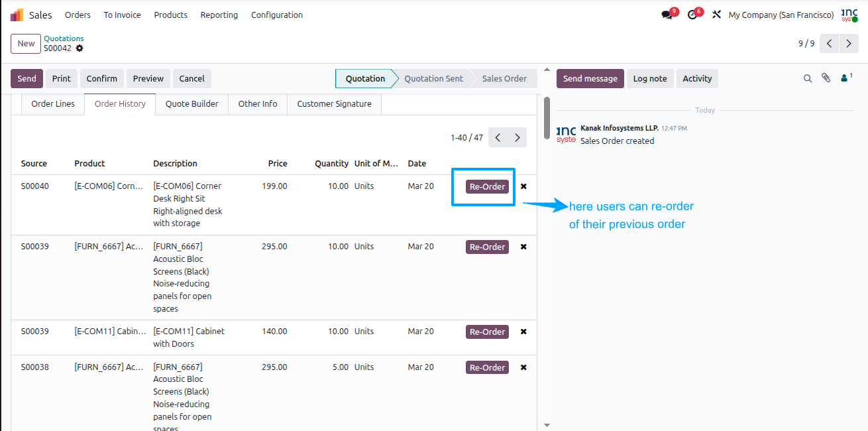Click the Kanak Infosystems LLP. author name
This screenshot has height=431, width=868.
pyautogui.click(x=619, y=128)
